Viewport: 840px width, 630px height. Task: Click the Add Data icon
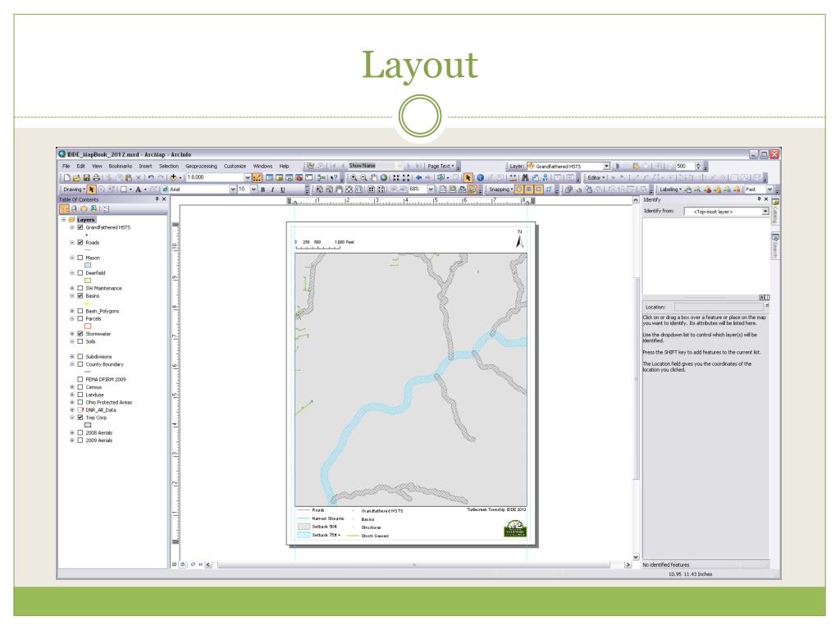(174, 178)
